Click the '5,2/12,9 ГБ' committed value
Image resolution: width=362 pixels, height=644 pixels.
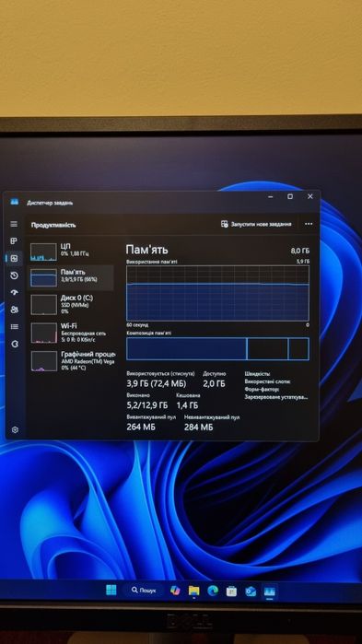coord(147,405)
